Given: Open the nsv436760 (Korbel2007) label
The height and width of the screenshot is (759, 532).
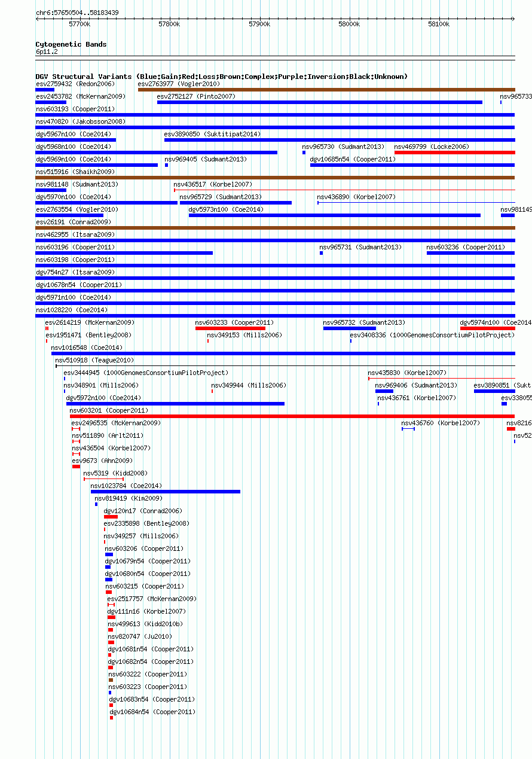Looking at the screenshot, I should pos(441,423).
